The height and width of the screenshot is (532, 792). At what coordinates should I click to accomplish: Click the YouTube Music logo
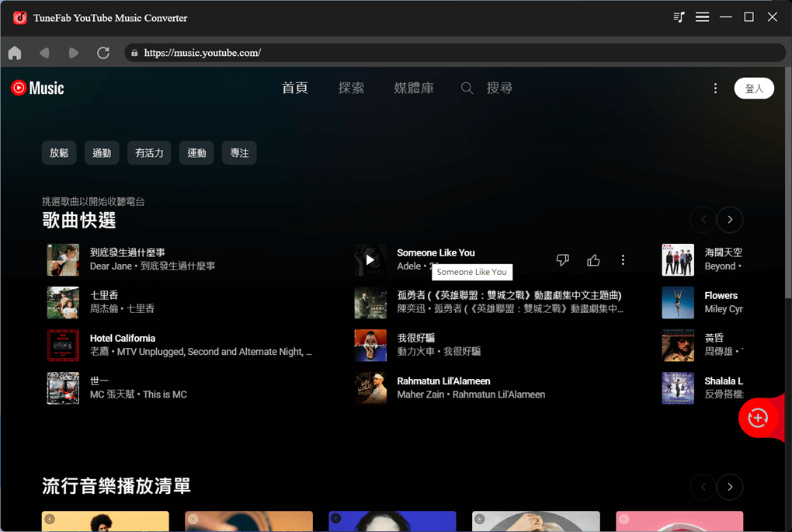click(x=37, y=88)
